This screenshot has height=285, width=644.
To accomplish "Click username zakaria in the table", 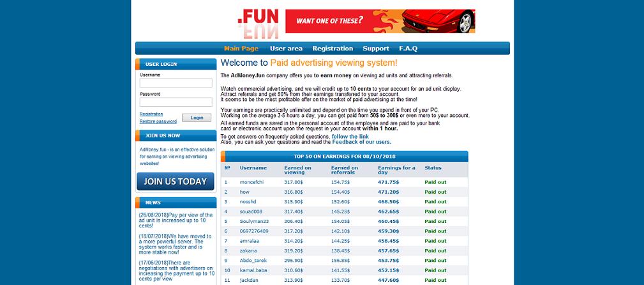I will (x=248, y=251).
